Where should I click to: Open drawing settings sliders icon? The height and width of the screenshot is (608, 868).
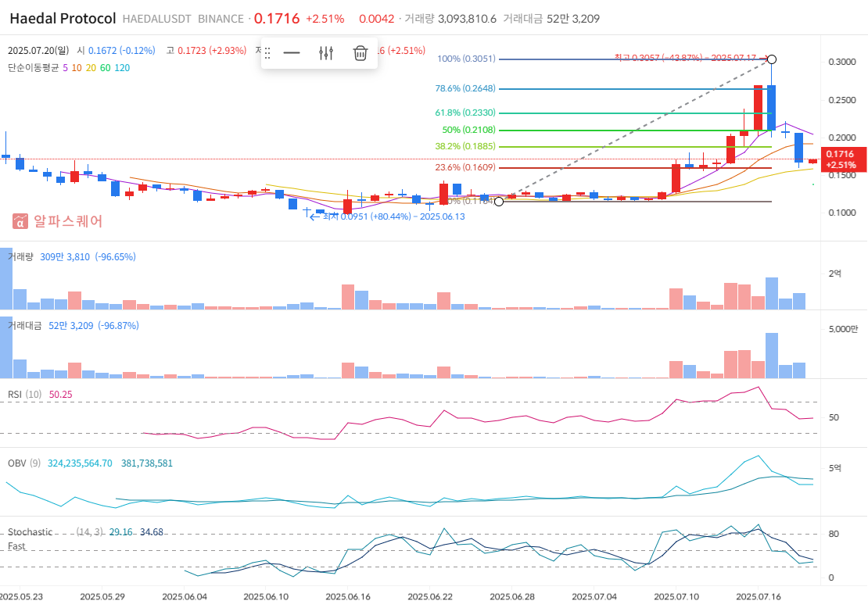point(326,53)
